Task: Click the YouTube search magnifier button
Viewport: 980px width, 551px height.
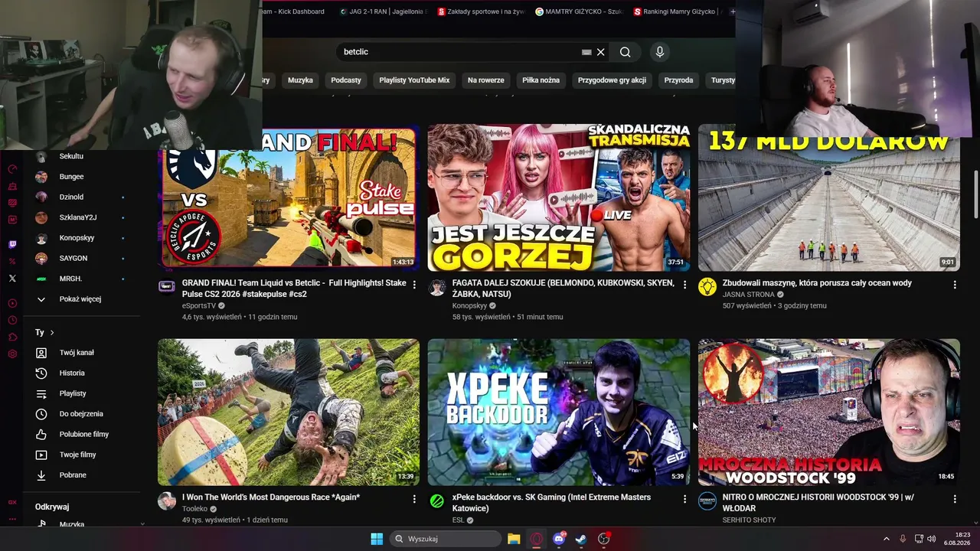Action: [626, 52]
